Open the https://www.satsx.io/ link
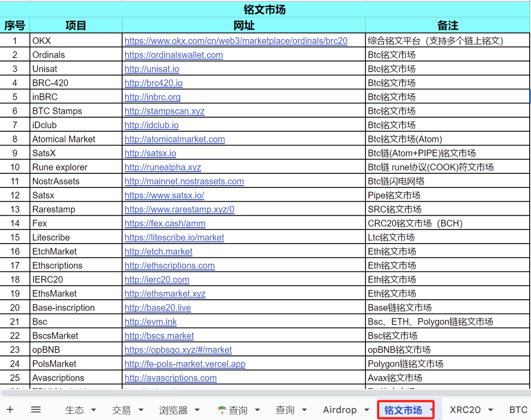This screenshot has width=531, height=420. pyautogui.click(x=164, y=195)
